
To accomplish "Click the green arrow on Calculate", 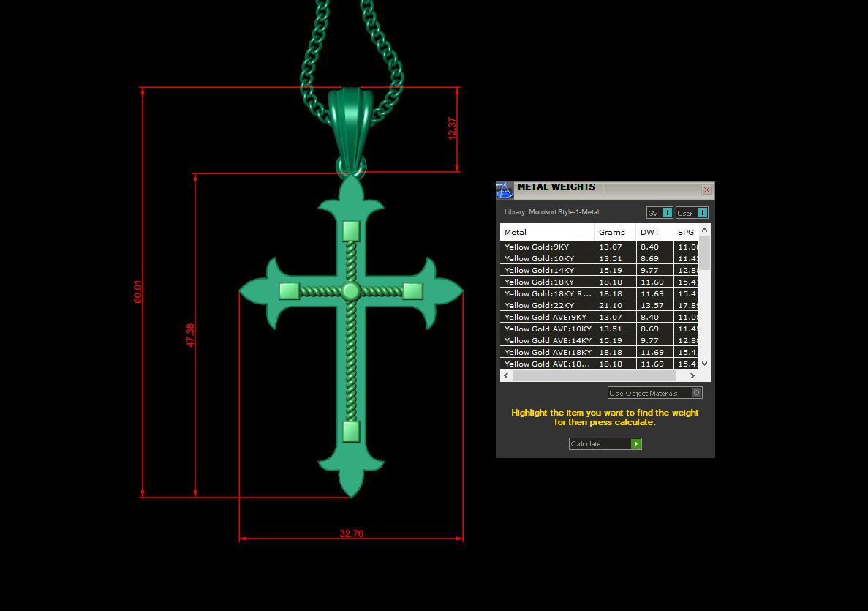I will [x=635, y=443].
